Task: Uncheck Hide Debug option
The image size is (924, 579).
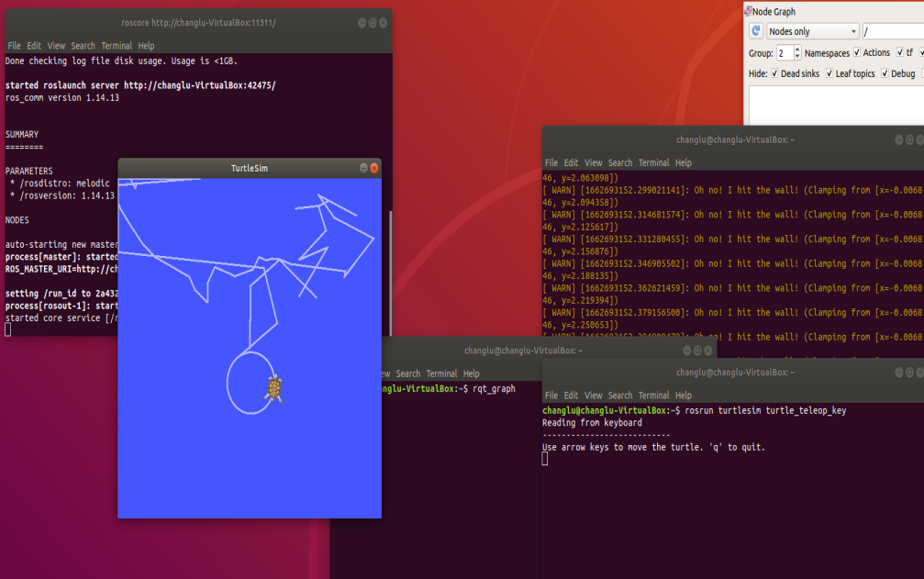Action: [x=885, y=73]
